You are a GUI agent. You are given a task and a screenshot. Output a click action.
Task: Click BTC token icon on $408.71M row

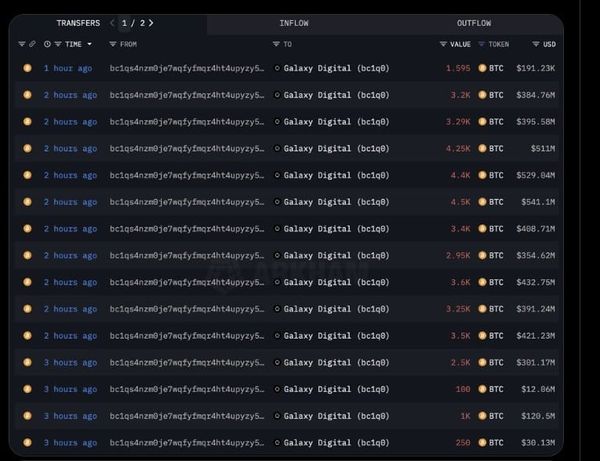tap(483, 229)
